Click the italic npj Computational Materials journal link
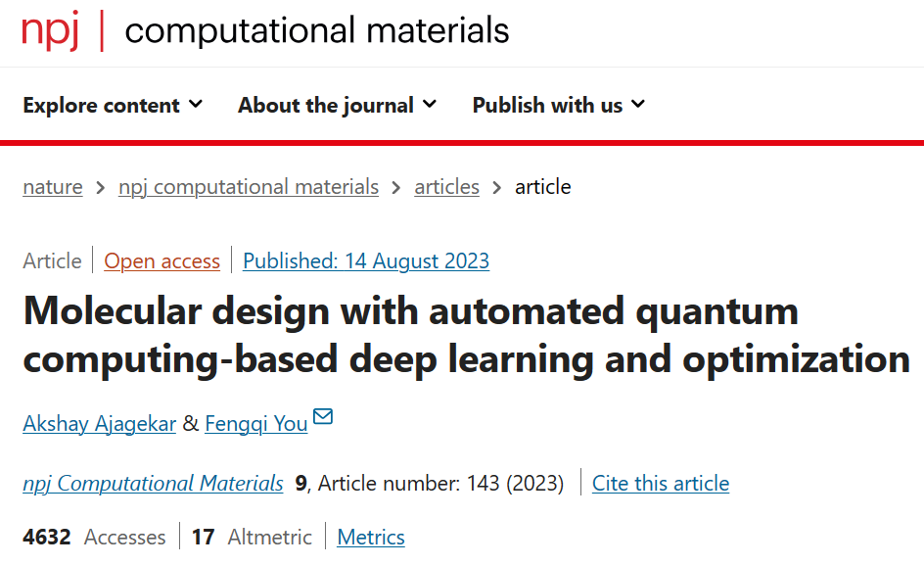This screenshot has height=565, width=924. pyautogui.click(x=154, y=483)
